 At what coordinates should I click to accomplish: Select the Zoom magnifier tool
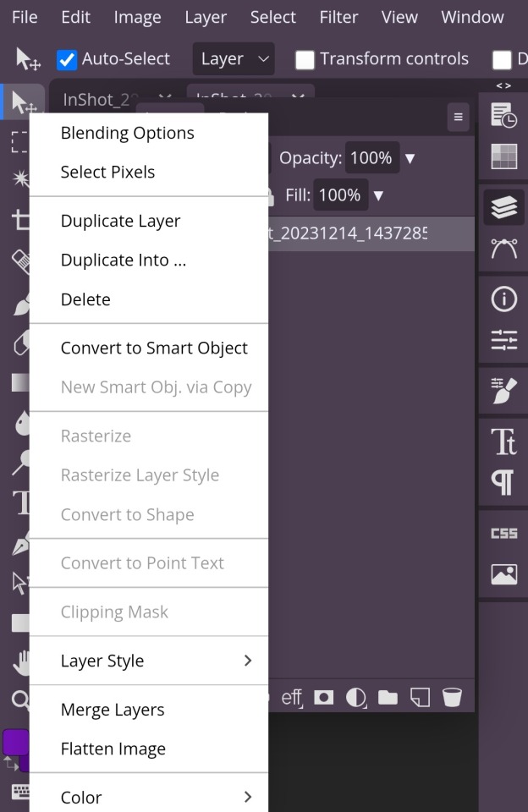coord(20,700)
